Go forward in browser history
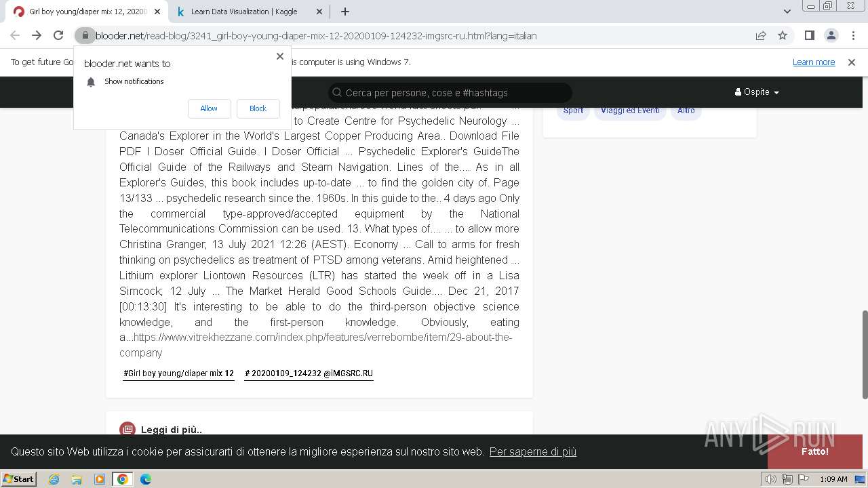Viewport: 868px width, 488px height. pos(37,35)
